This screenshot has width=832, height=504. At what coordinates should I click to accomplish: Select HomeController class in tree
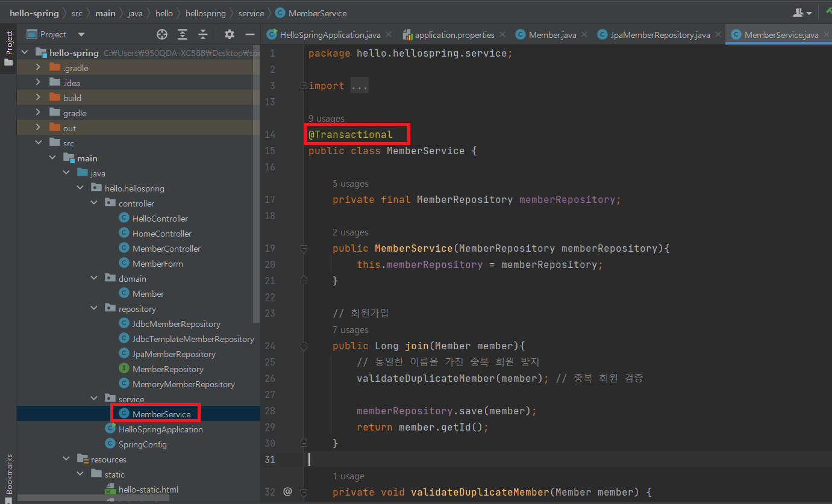[162, 234]
